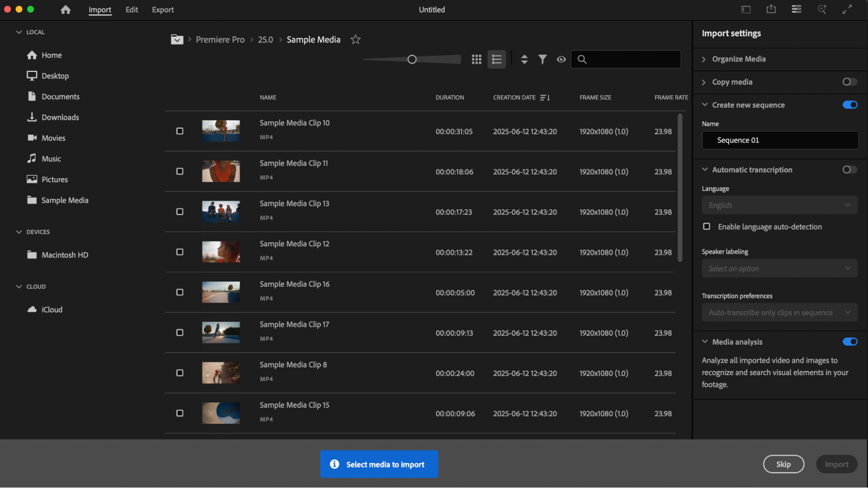The image size is (868, 488).
Task: Open Desktop folder in sidebar
Action: (48, 76)
